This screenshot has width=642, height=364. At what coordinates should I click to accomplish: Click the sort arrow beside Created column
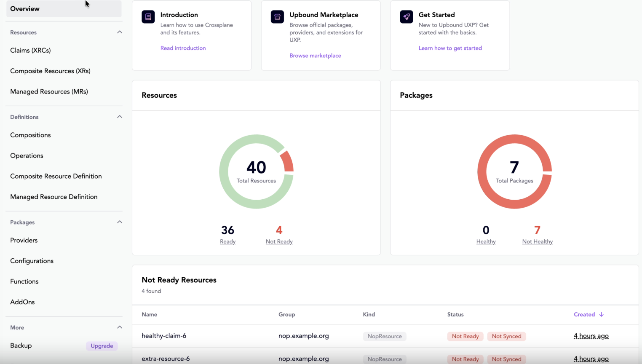tap(602, 314)
